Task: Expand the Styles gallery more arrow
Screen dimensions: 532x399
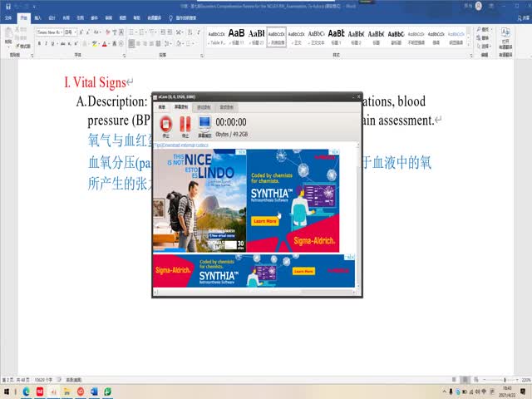Action: point(469,44)
